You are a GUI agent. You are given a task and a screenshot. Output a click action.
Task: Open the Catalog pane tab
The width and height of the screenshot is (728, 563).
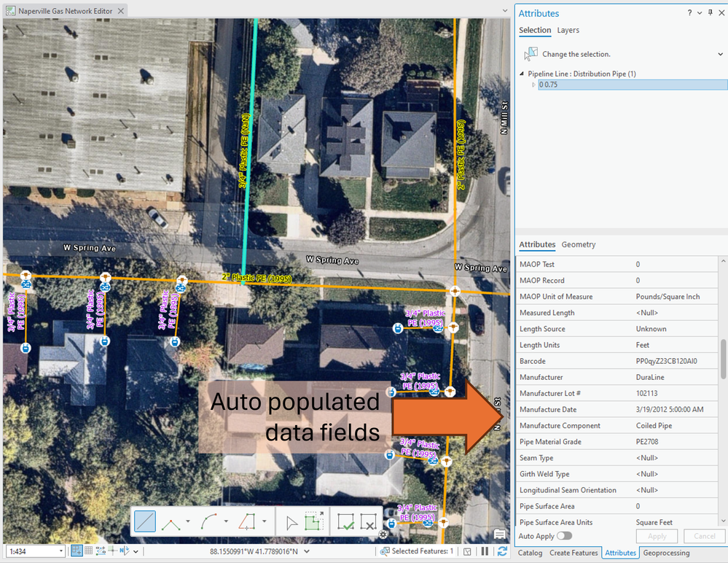pos(530,553)
